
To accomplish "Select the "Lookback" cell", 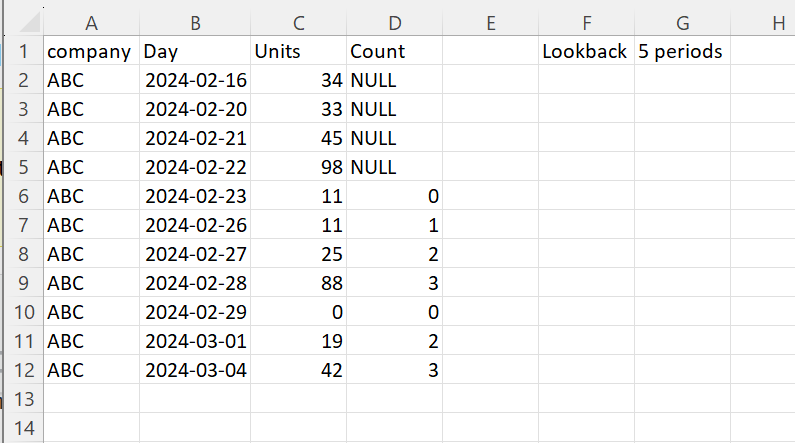I will click(x=585, y=52).
